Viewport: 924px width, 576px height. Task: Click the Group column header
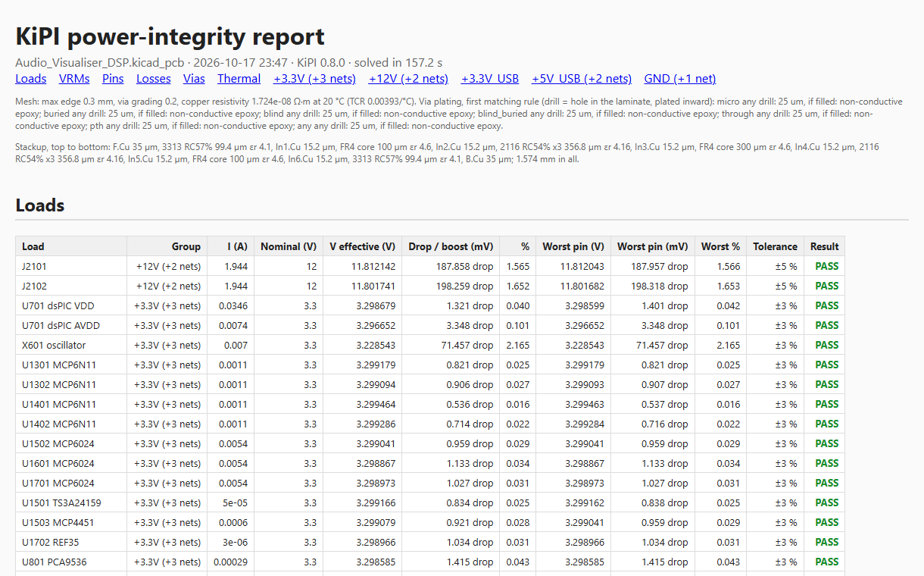click(x=167, y=246)
